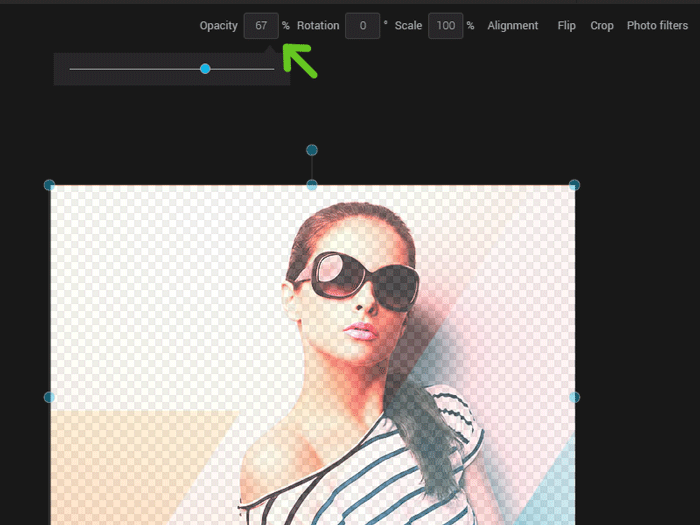Click the Opacity label in toolbar

218,26
